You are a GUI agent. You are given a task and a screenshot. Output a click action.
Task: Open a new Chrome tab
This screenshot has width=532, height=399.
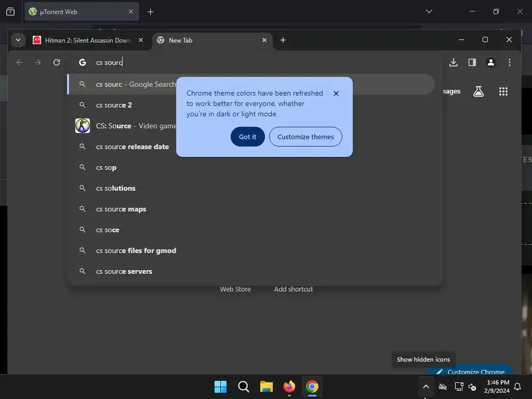283,41
